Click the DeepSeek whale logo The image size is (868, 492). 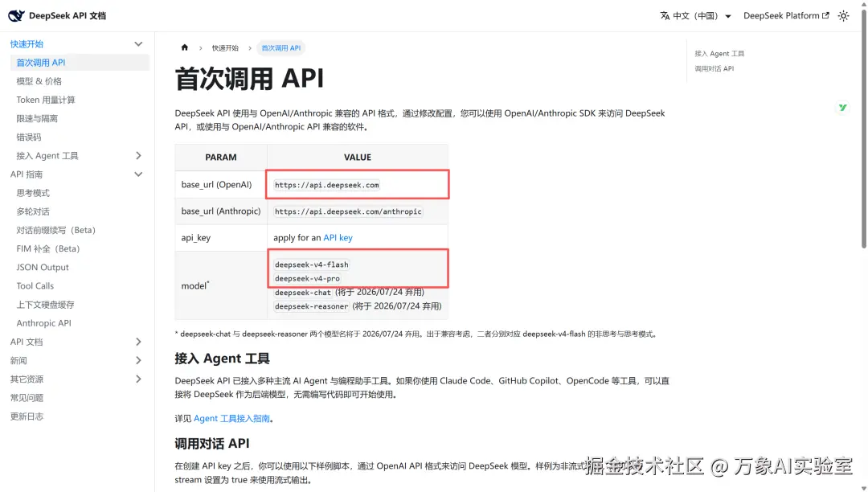(16, 15)
